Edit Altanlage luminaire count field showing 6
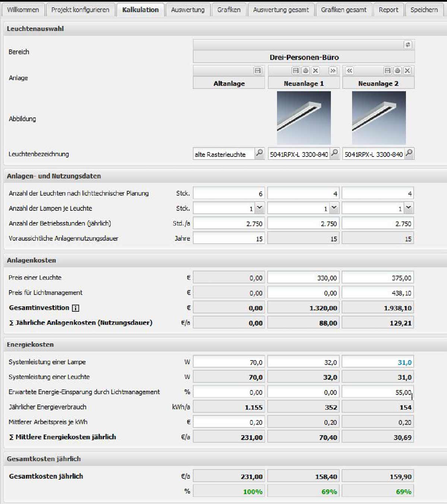447x504 pixels. 229,193
